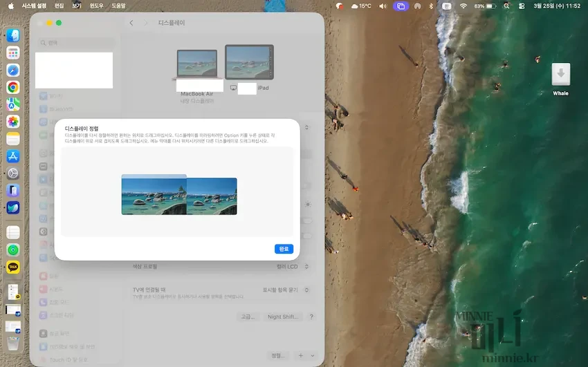This screenshot has height=367, width=588.
Task: Click the weather 15°C status item
Action: pos(361,6)
